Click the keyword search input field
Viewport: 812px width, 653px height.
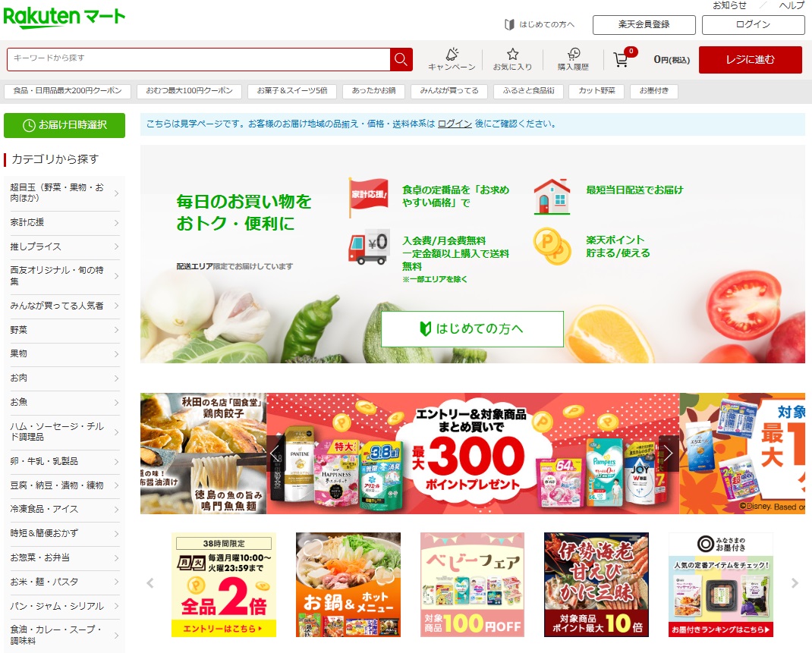pos(199,59)
